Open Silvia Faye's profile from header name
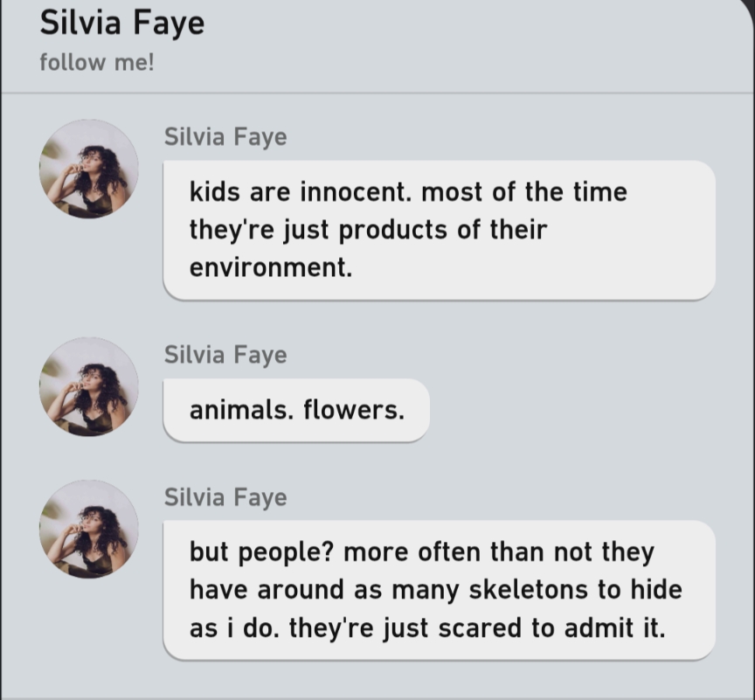This screenshot has height=700, width=755. pyautogui.click(x=121, y=24)
